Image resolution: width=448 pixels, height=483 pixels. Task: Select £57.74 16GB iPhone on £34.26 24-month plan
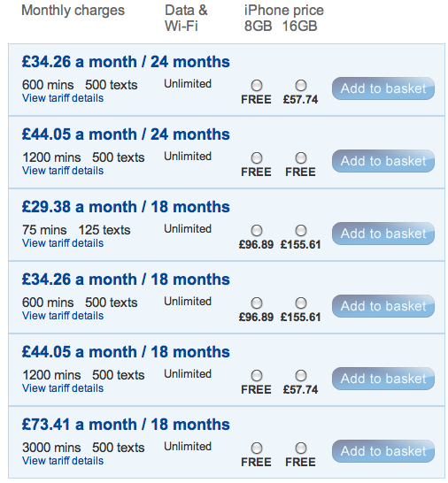point(301,85)
